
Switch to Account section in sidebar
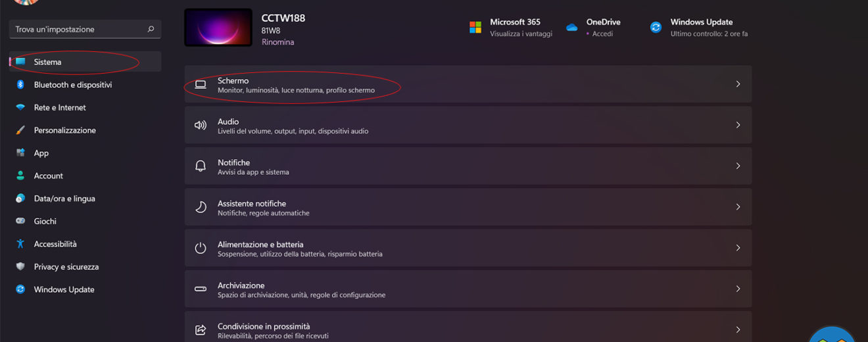(48, 176)
